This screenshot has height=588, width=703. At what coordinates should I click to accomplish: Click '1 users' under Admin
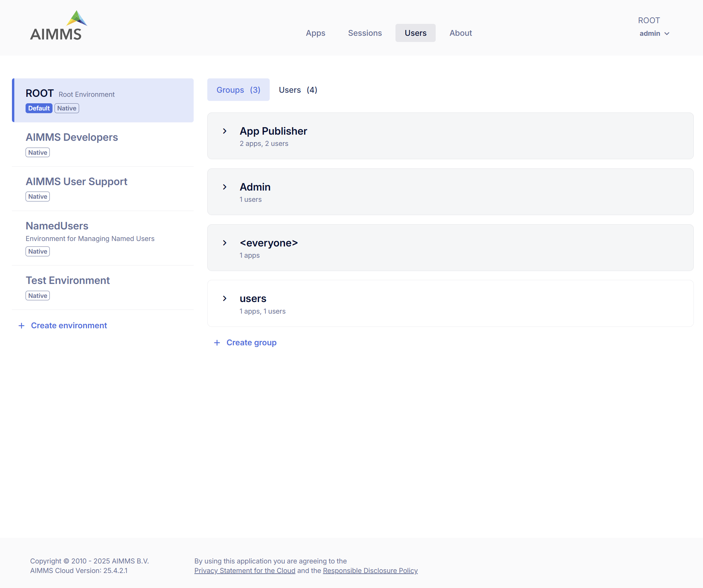point(251,200)
